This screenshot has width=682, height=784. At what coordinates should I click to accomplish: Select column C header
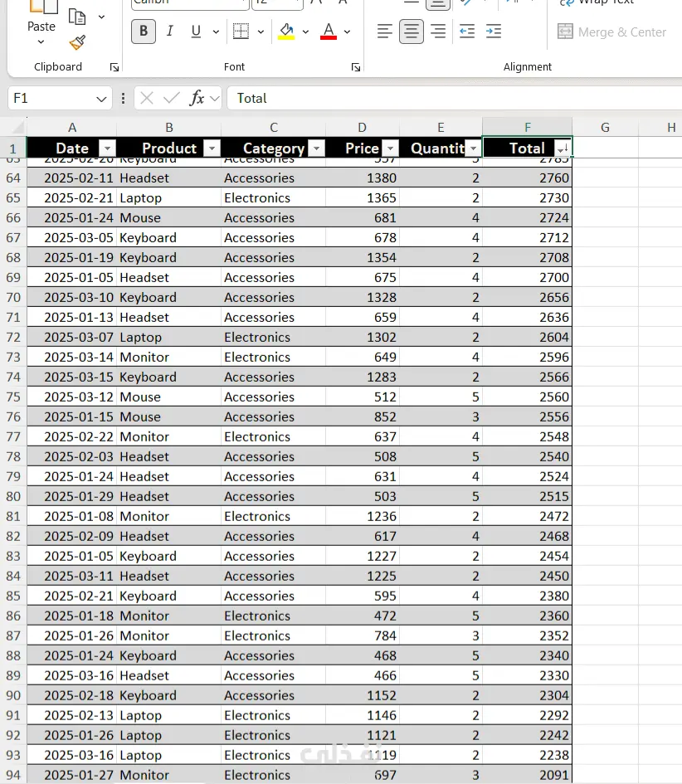tap(274, 128)
